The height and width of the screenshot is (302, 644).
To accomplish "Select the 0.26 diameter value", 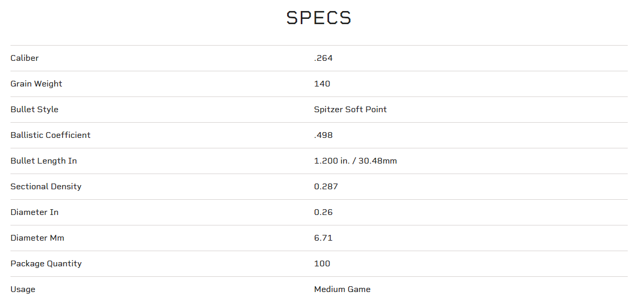I will 323,212.
